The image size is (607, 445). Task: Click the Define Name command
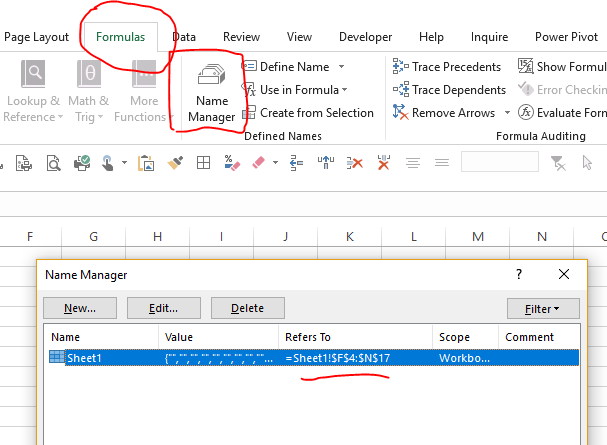click(x=288, y=67)
